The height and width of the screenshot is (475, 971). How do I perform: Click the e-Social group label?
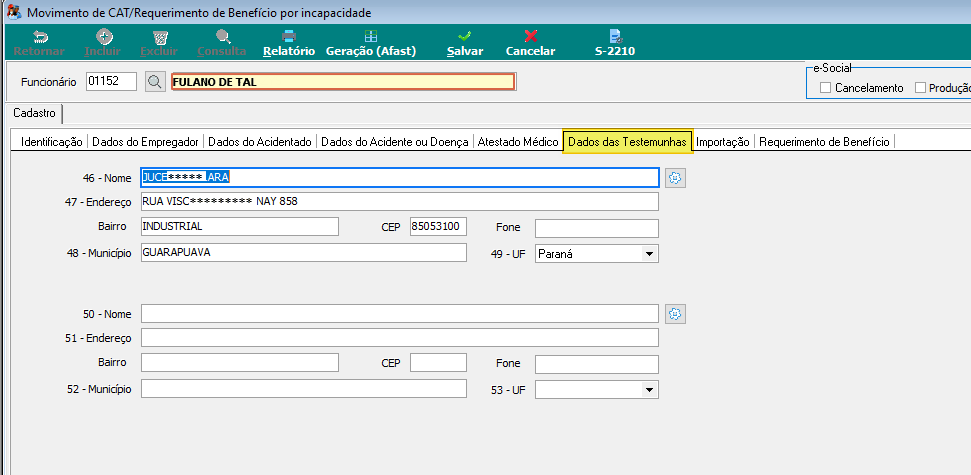pos(833,68)
